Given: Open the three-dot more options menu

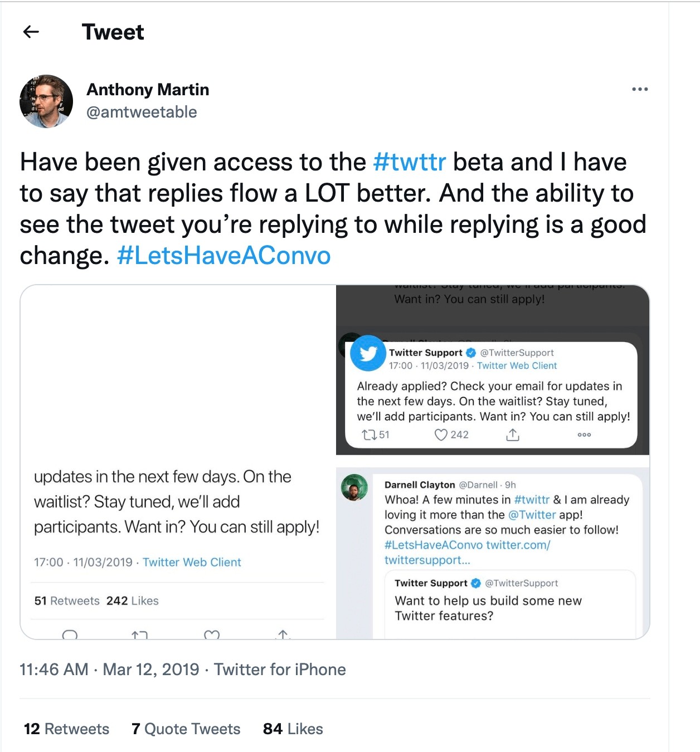Looking at the screenshot, I should (640, 89).
